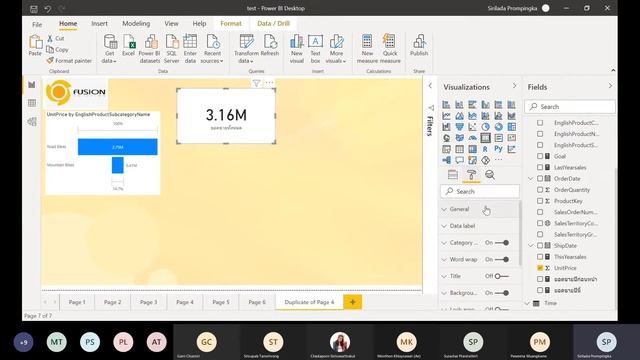640x360 pixels.
Task: Switch to Page 1 tab
Action: [77, 302]
